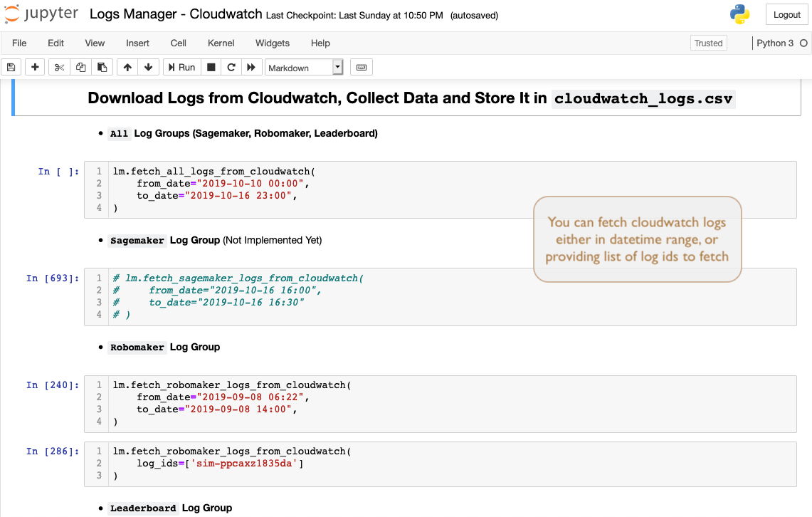812x517 pixels.
Task: Insert a cell below with plus icon
Action: point(35,68)
